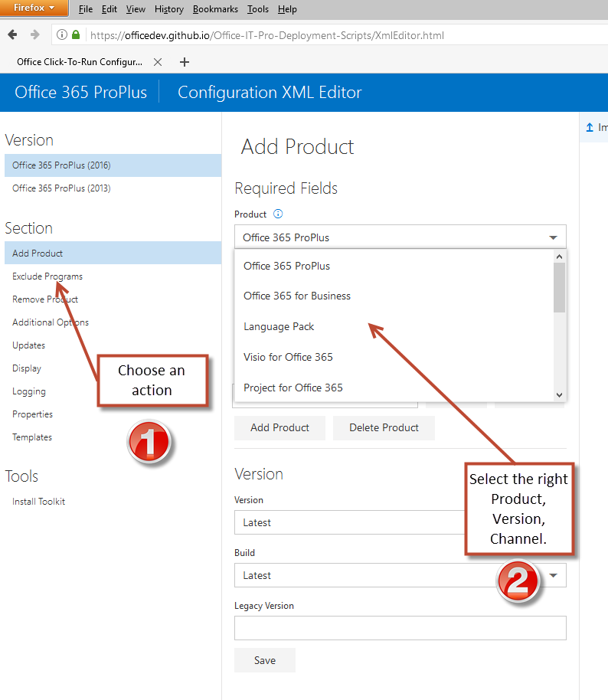Click the browser Forward arrow

coord(34,34)
